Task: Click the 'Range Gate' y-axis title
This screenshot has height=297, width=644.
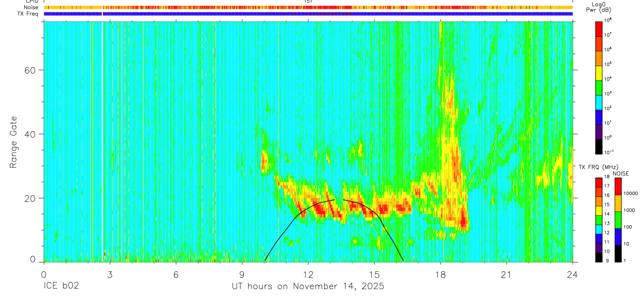Action: [x=13, y=142]
